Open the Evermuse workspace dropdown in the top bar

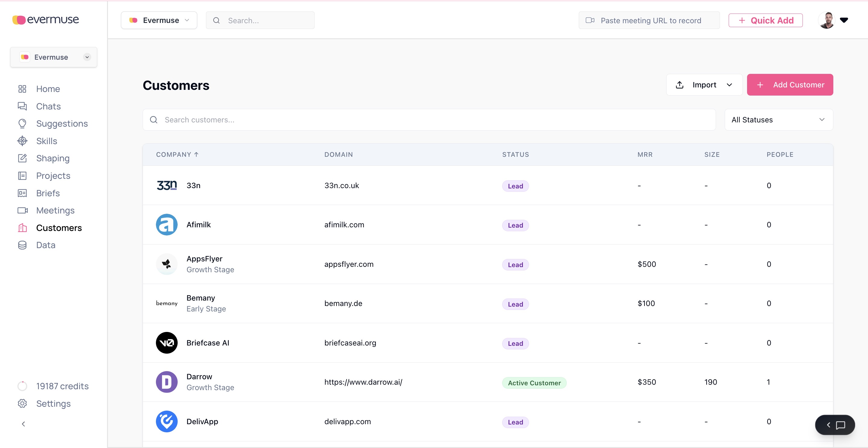click(x=159, y=20)
